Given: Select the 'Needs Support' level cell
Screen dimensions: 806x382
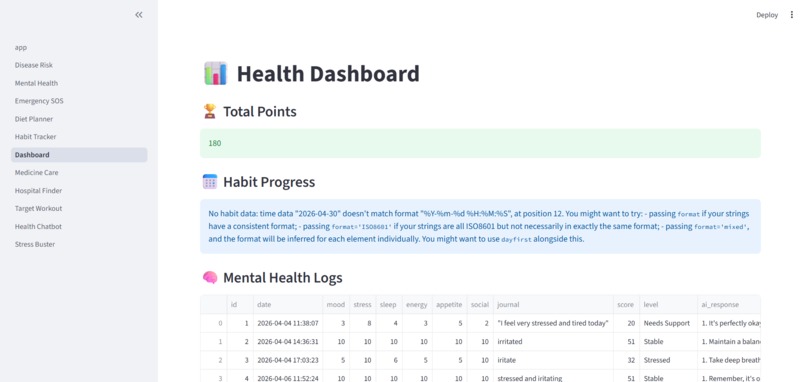Looking at the screenshot, I should tap(668, 323).
